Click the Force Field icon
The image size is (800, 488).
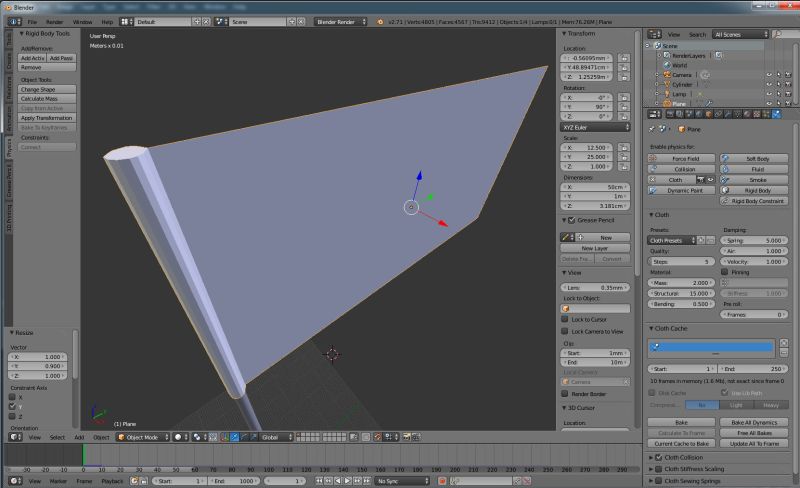click(653, 159)
